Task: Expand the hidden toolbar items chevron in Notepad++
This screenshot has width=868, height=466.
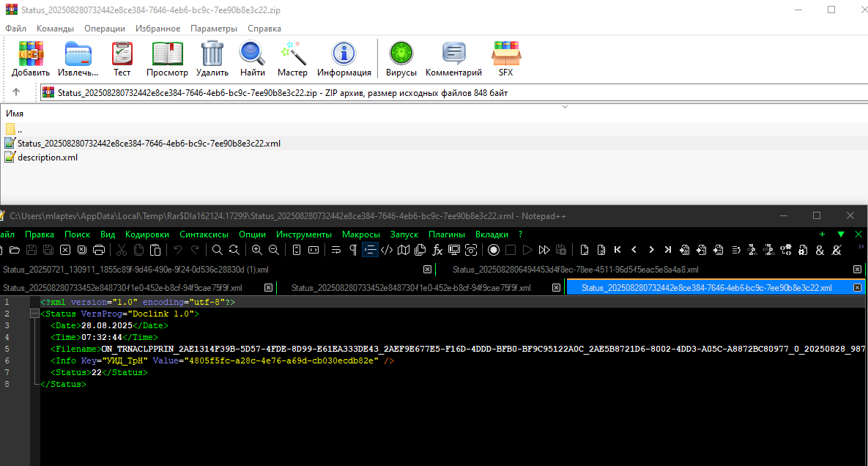Action: point(861,247)
